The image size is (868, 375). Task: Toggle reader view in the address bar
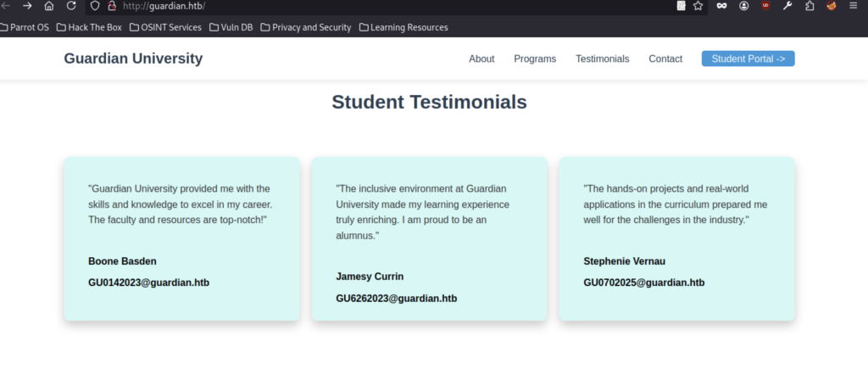coord(682,6)
